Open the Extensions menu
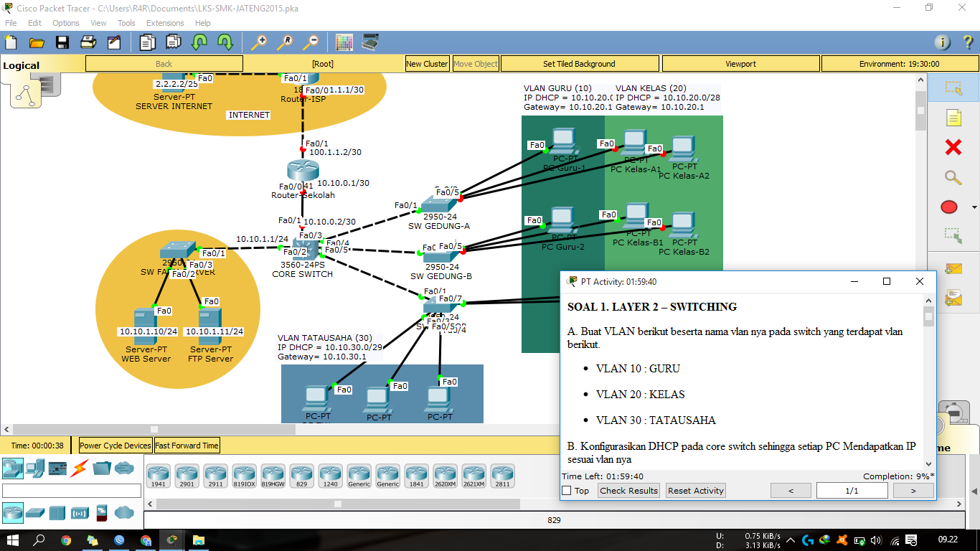The image size is (980, 551). [165, 23]
